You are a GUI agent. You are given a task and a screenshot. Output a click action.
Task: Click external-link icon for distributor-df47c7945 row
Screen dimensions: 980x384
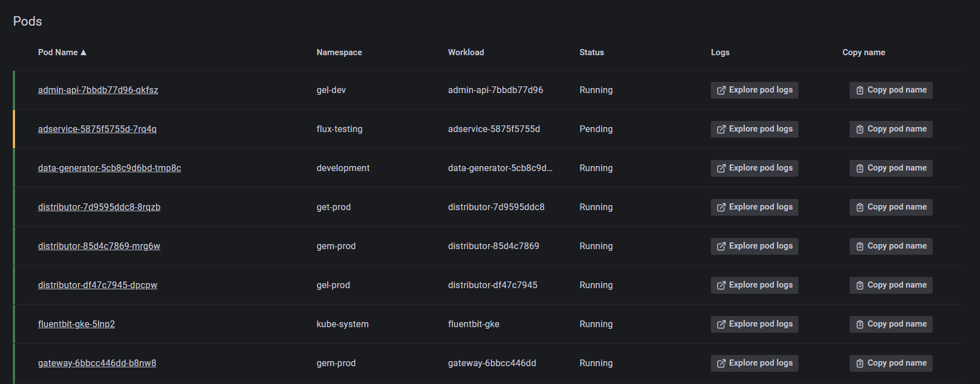pyautogui.click(x=721, y=285)
